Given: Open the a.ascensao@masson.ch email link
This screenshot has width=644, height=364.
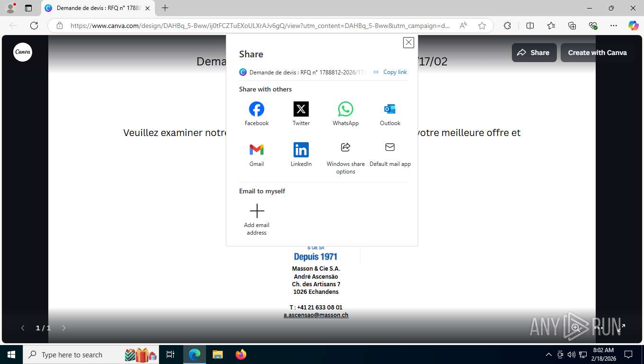Looking at the screenshot, I should coord(316,315).
